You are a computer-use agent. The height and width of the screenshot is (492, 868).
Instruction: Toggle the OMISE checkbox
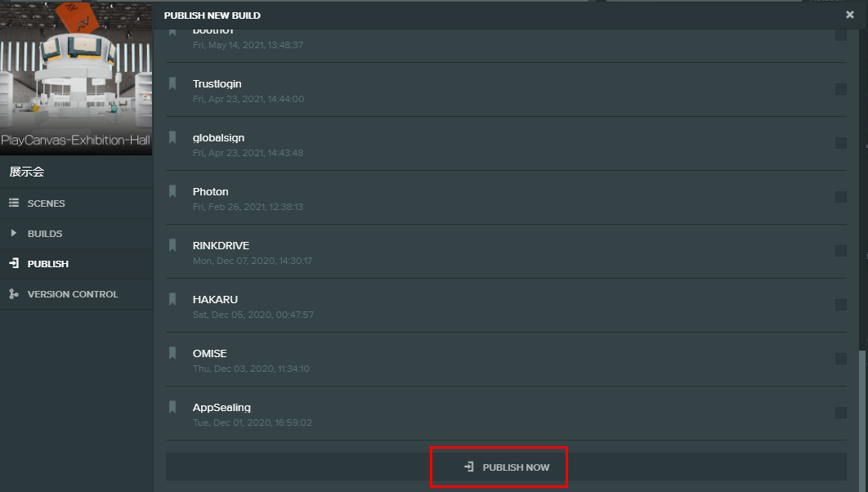tap(841, 359)
